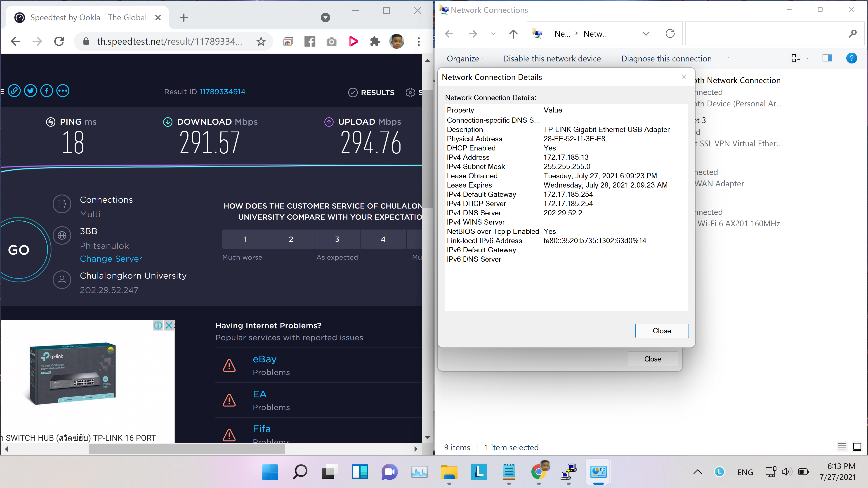The width and height of the screenshot is (868, 488).
Task: Open Chrome's three-dot menu
Action: (x=418, y=41)
